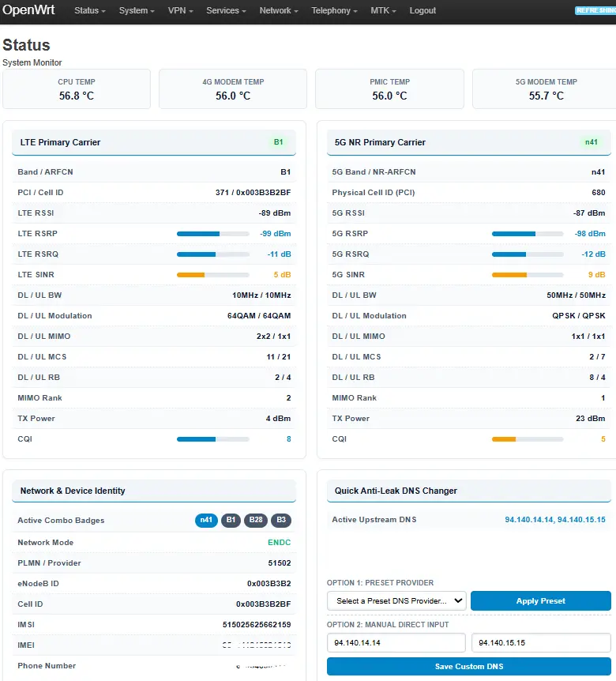Open the MTK menu
616x681 pixels.
(383, 10)
